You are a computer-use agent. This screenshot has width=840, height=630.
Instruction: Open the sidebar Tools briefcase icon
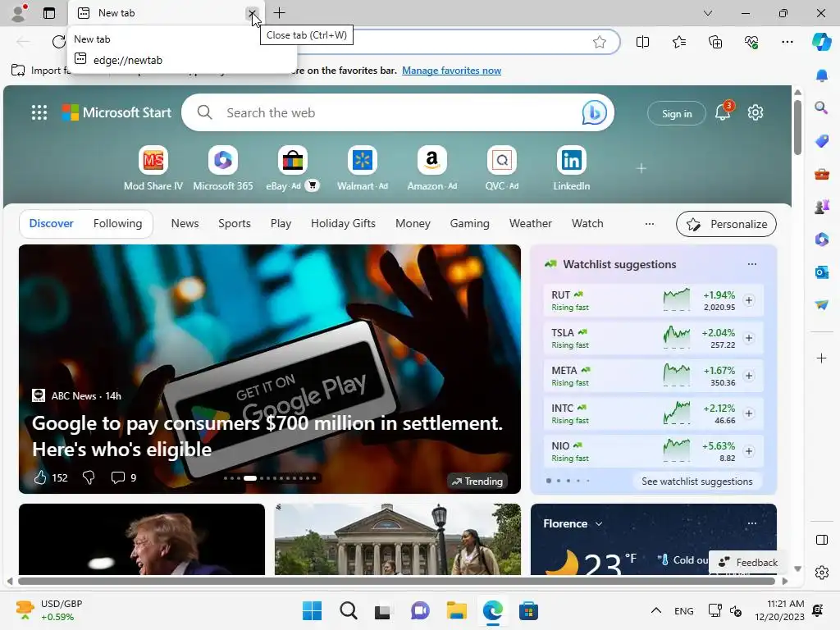click(822, 174)
